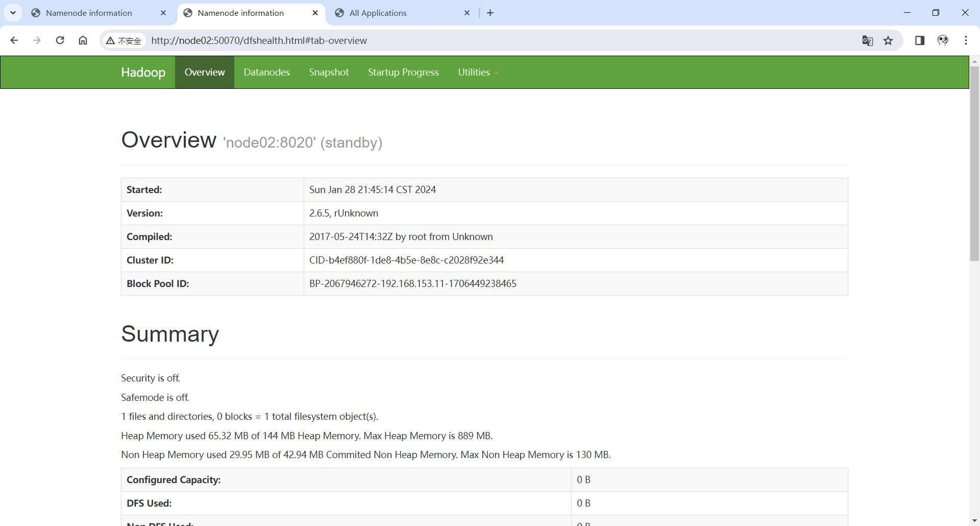Screen dimensions: 980x526
Task: Minimize the browser window
Action: point(907,13)
